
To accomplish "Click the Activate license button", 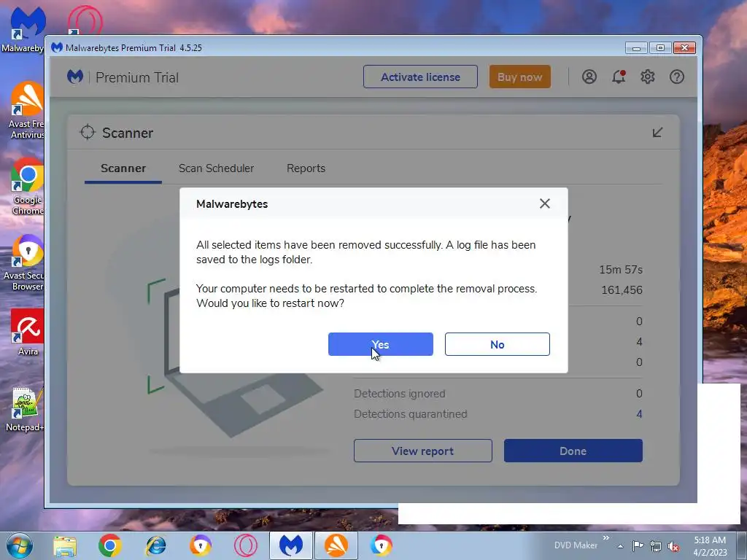I will pos(420,77).
